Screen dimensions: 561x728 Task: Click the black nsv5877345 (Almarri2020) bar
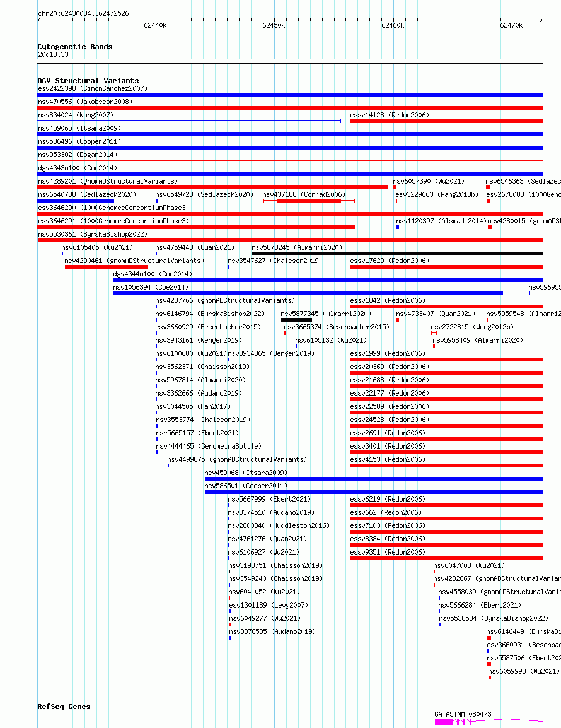[x=296, y=320]
